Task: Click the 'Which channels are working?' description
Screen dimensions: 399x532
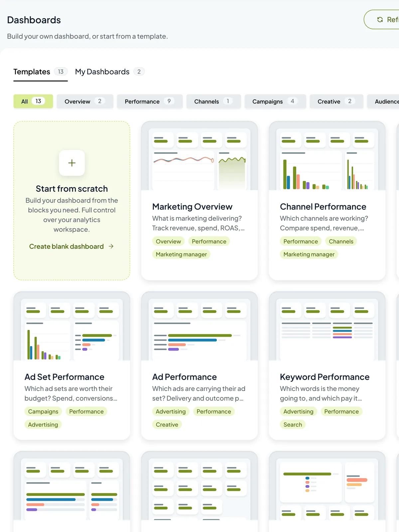Action: tap(324, 223)
